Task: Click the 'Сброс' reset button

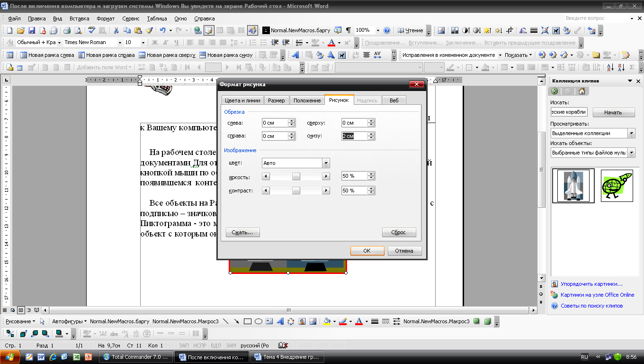Action: [x=399, y=233]
